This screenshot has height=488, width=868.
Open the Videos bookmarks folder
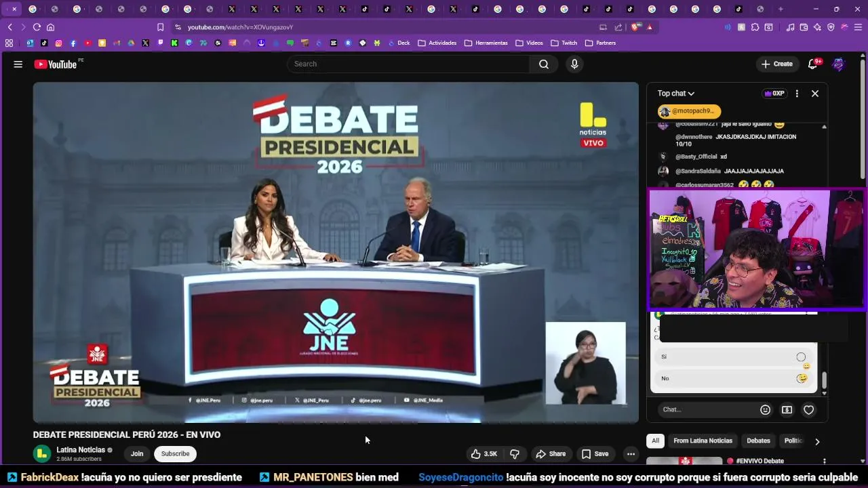tap(530, 43)
